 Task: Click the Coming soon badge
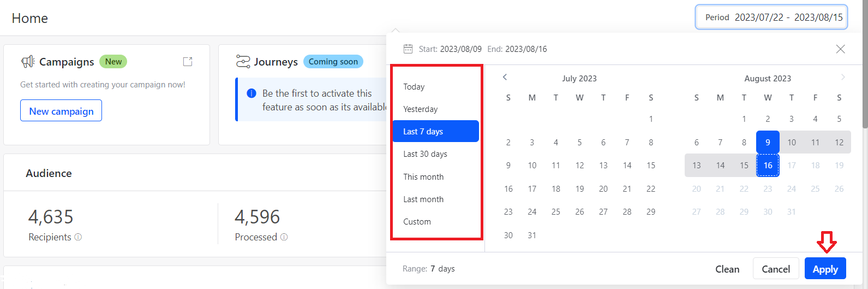point(333,62)
